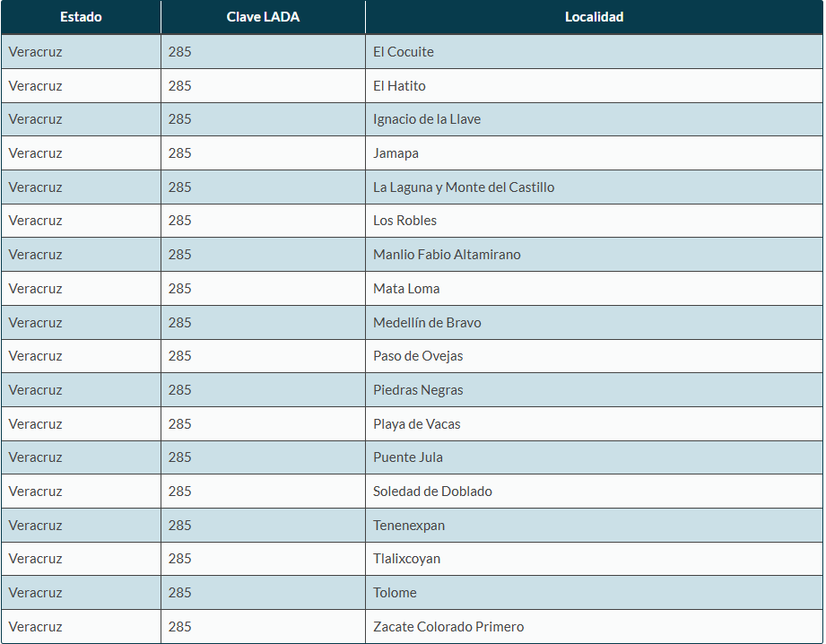This screenshot has width=826, height=644.
Task: Select the El Hatito locality cell
Action: [x=595, y=85]
